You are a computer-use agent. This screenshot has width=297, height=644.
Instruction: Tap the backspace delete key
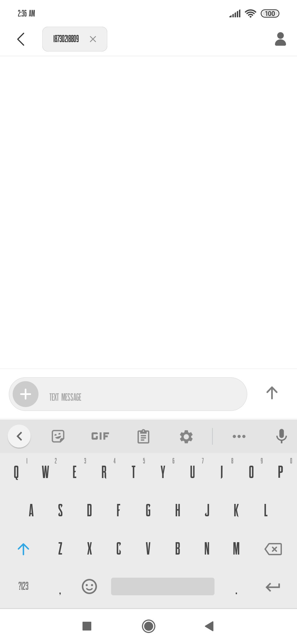tap(273, 549)
